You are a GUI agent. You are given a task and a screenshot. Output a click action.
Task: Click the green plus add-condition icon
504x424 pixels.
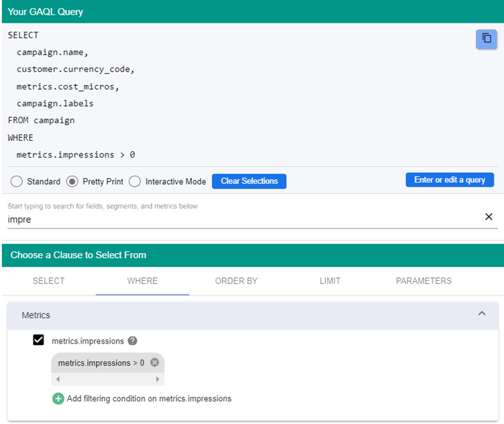tap(58, 399)
